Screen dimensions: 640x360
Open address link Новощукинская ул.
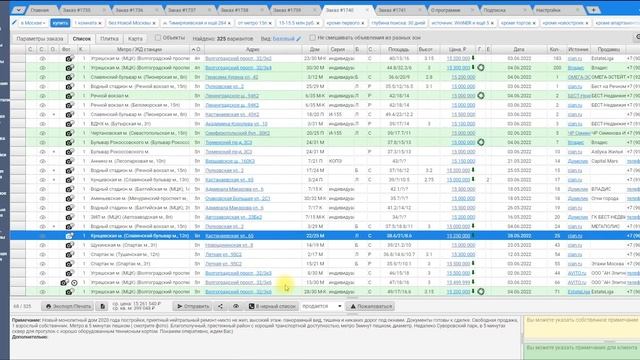pyautogui.click(x=229, y=245)
